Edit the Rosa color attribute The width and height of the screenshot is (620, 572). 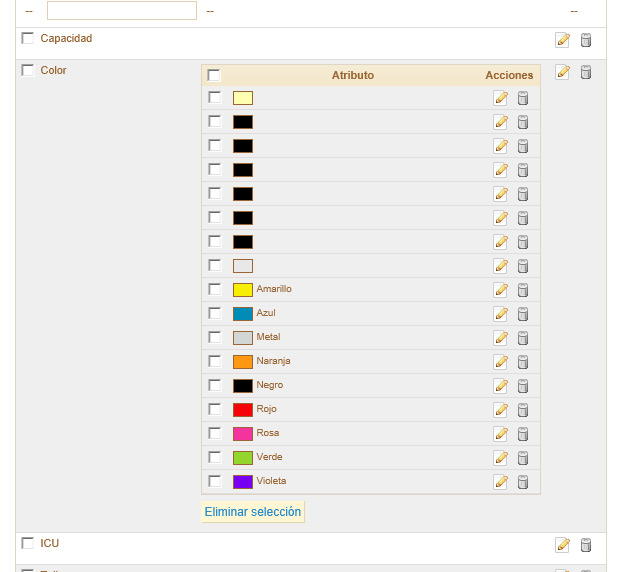[501, 434]
